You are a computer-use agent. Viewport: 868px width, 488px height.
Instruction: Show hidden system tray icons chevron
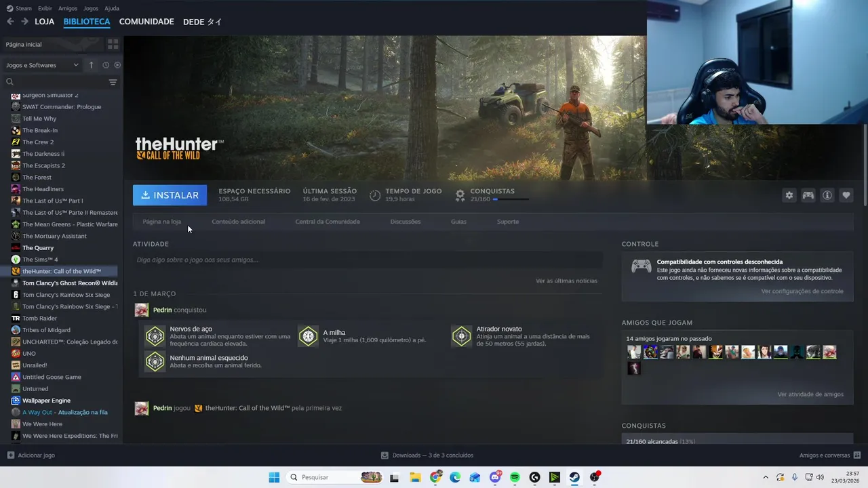click(x=766, y=477)
